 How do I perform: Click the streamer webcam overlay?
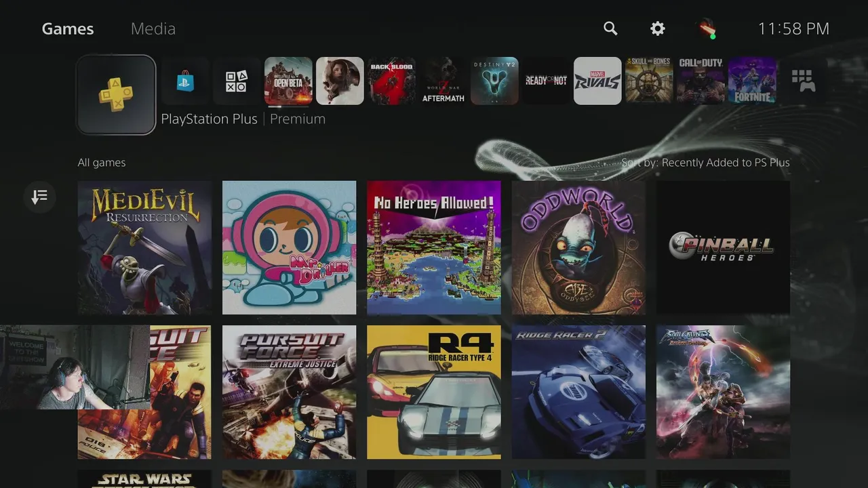[x=75, y=367]
